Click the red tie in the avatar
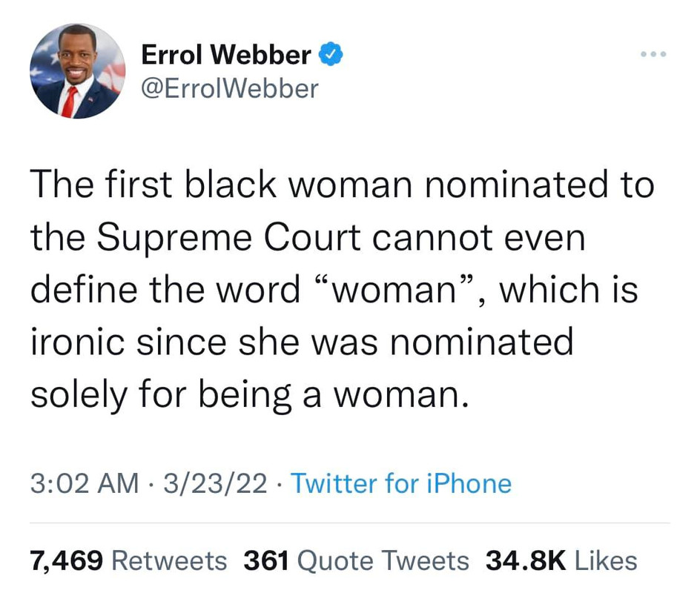This screenshot has width=700, height=593. tap(70, 102)
